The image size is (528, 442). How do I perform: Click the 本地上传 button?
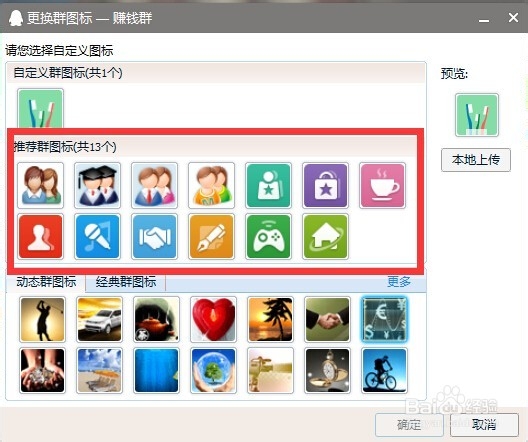(x=476, y=160)
